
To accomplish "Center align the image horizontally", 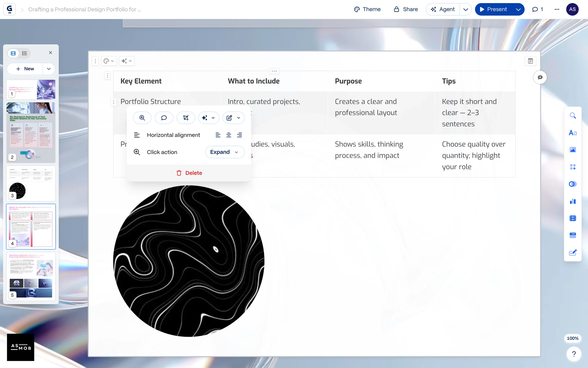I will 229,135.
